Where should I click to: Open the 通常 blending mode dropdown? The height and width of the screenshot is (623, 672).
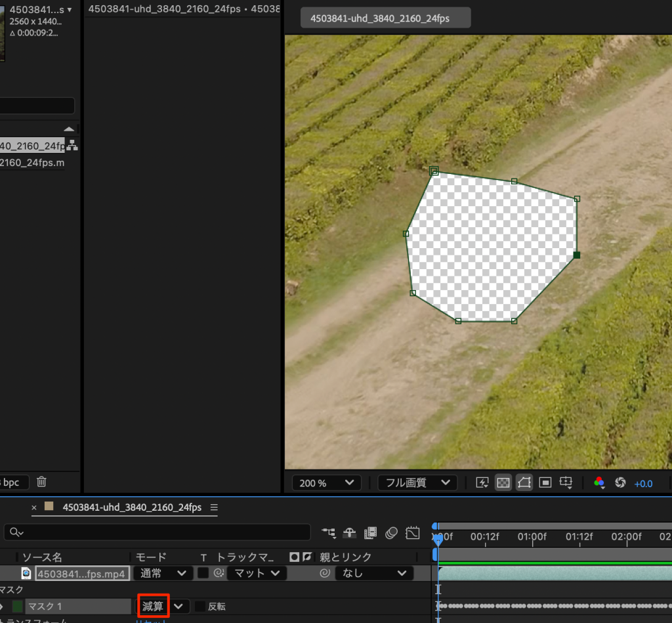point(163,573)
